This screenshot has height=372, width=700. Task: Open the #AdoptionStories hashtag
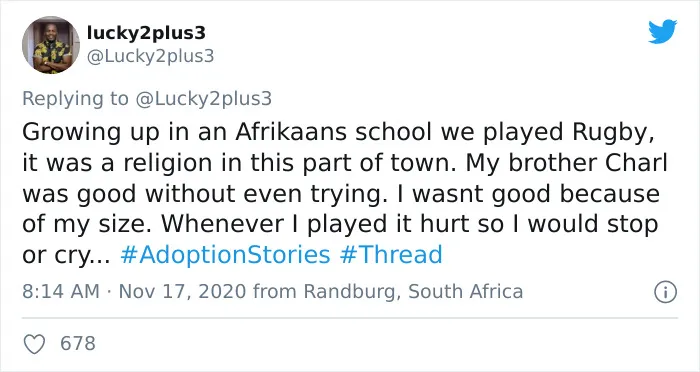coord(225,255)
